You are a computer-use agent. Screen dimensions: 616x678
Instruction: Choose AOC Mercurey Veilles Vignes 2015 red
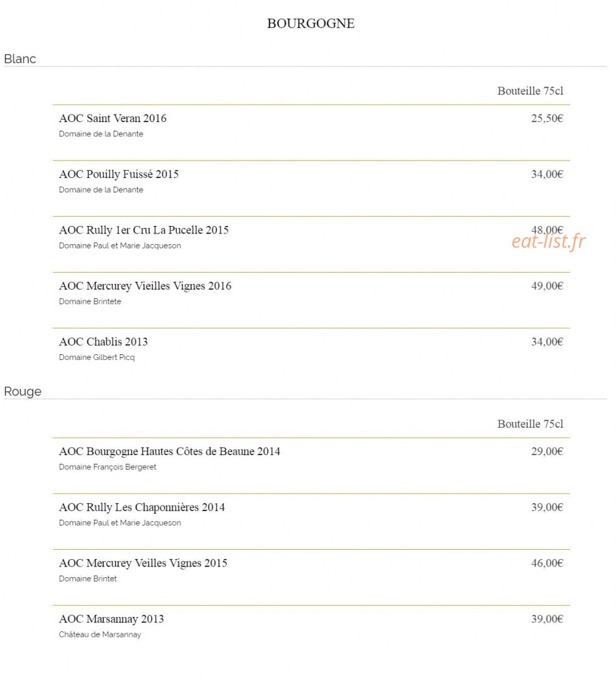143,563
